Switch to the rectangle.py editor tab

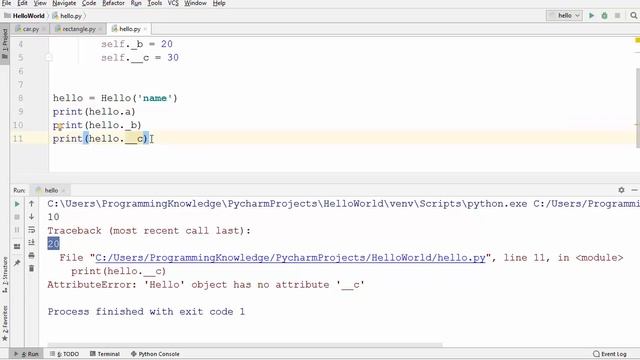(x=78, y=29)
